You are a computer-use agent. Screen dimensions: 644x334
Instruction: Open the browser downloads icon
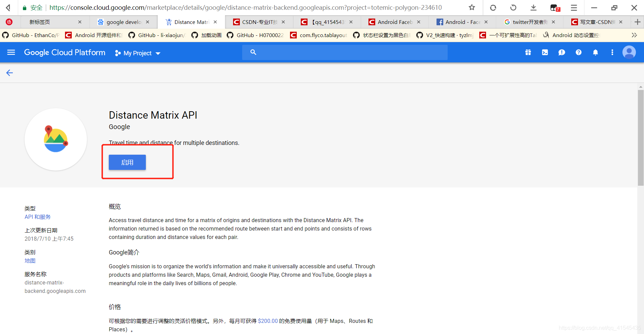[x=534, y=7]
